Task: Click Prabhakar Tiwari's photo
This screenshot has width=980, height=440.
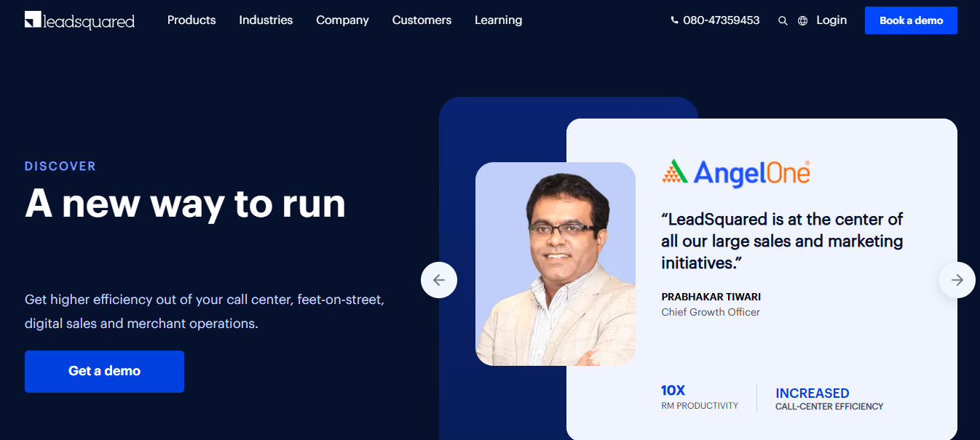Action: (556, 264)
